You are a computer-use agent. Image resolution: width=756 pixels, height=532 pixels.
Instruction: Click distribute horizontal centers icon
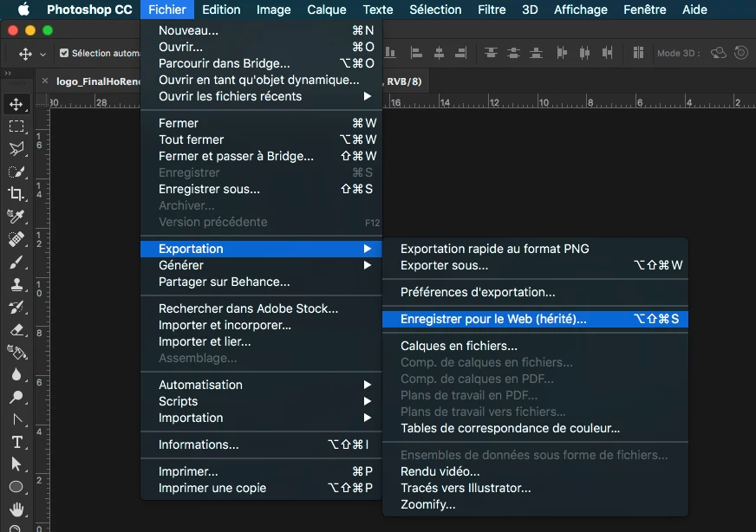pyautogui.click(x=584, y=53)
